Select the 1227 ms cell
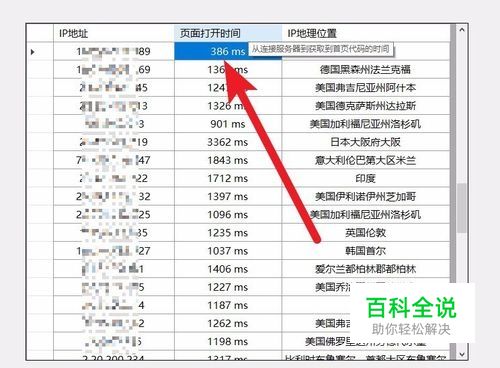500x368 pixels. pos(228,287)
